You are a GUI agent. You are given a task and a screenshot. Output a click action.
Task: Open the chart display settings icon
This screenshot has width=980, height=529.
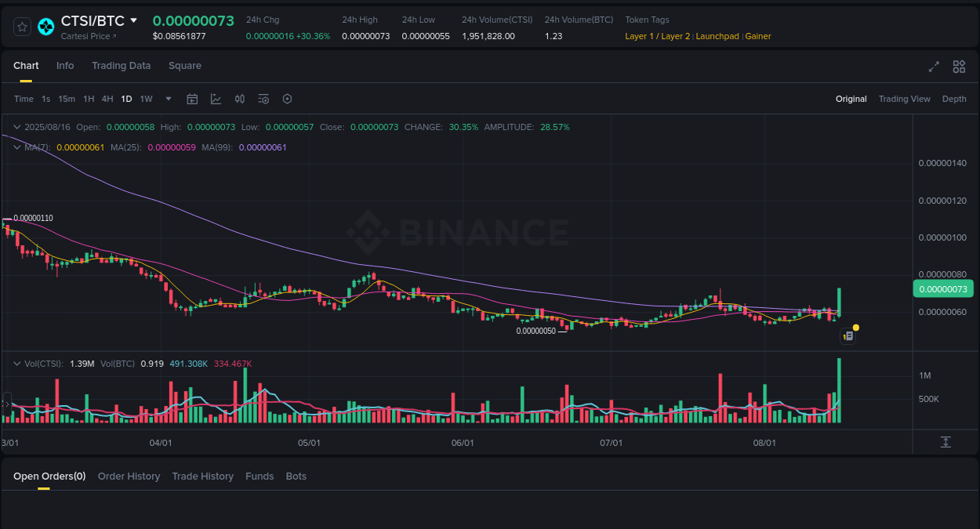263,99
